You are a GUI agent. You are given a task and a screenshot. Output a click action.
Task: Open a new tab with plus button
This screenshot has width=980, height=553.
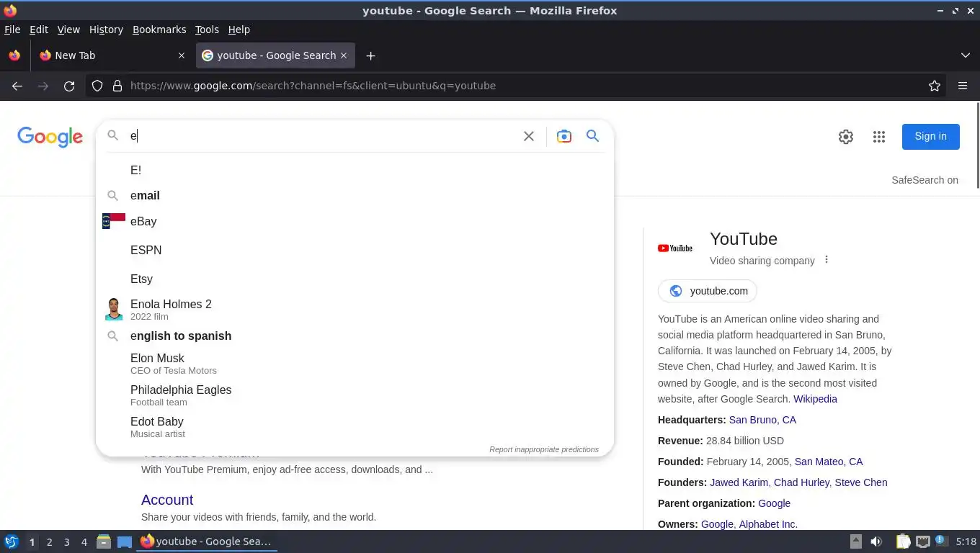point(370,55)
